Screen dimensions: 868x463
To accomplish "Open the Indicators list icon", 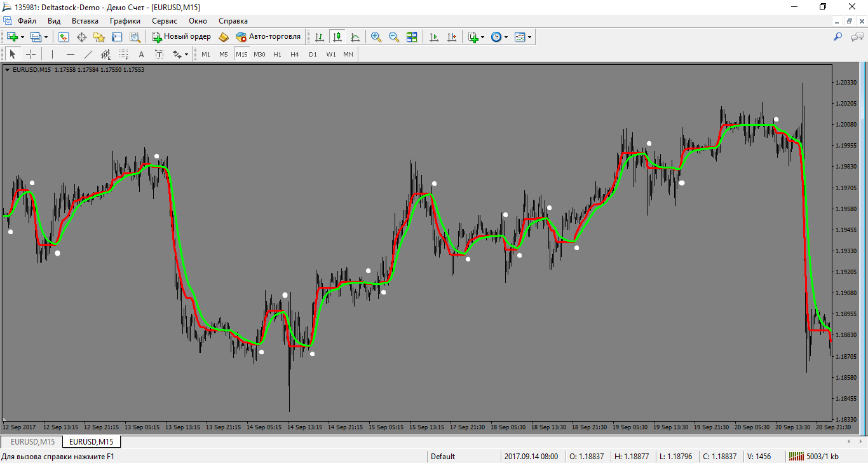I will (473, 37).
